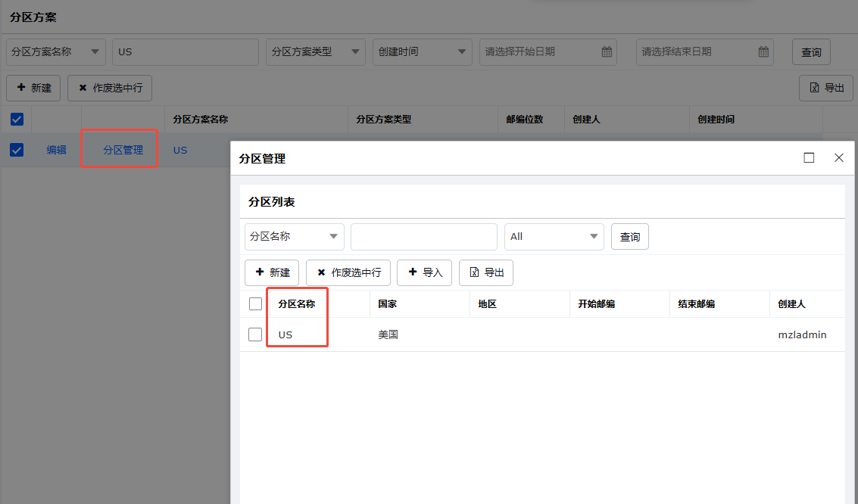This screenshot has height=504, width=858.
Task: Click 导出 button in 分区方案 toolbar
Action: [x=826, y=88]
